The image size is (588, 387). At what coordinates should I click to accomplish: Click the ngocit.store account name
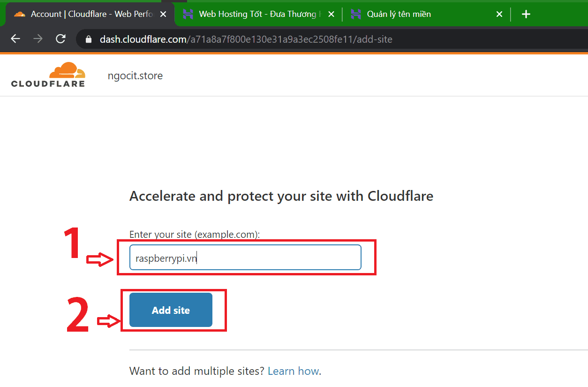pos(135,76)
